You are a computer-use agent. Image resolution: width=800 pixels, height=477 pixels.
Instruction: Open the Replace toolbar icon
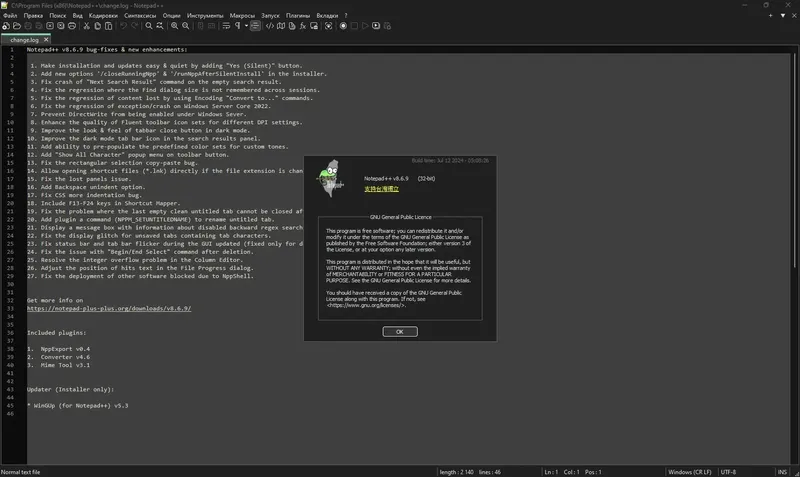click(160, 26)
